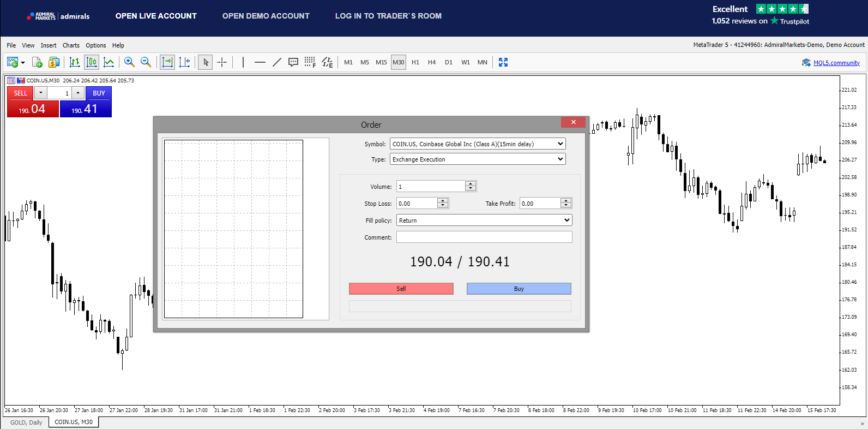Select the trendline drawing tool
Image resolution: width=868 pixels, height=429 pixels.
click(277, 62)
